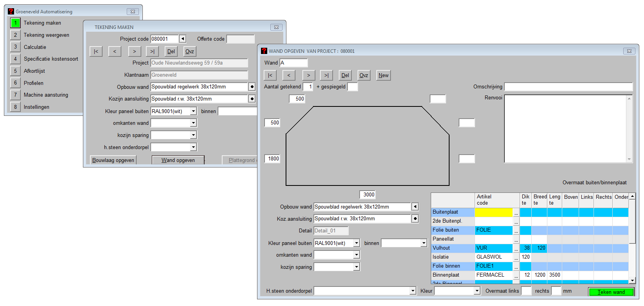Image resolution: width=644 pixels, height=306 pixels.
Task: Click the project code lookup arrow
Action: tap(182, 39)
